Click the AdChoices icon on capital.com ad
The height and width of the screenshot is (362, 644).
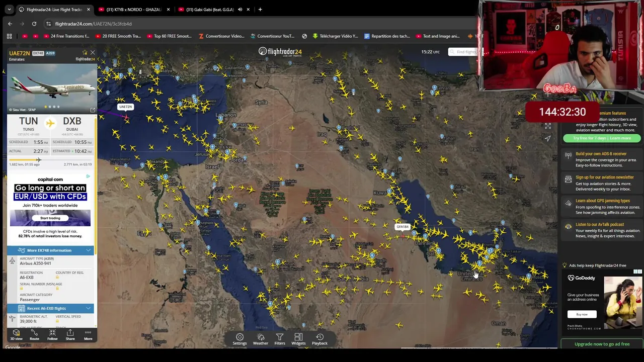click(88, 176)
